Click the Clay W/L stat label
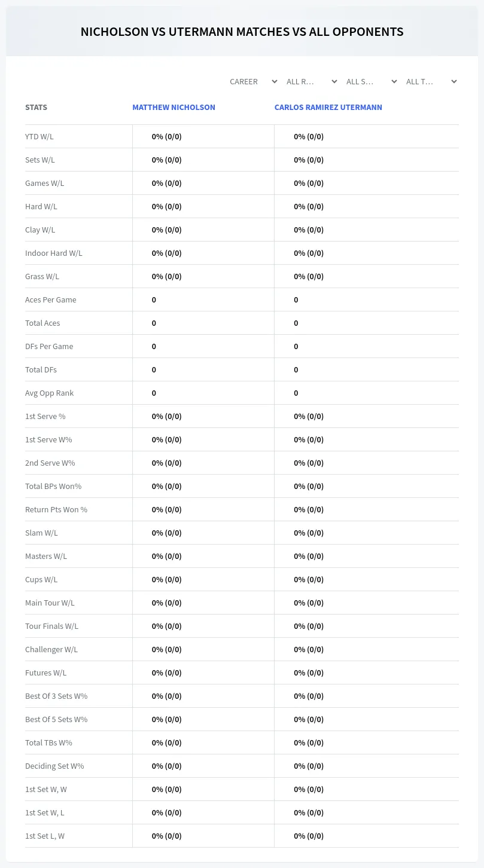The width and height of the screenshot is (484, 868). click(x=40, y=230)
